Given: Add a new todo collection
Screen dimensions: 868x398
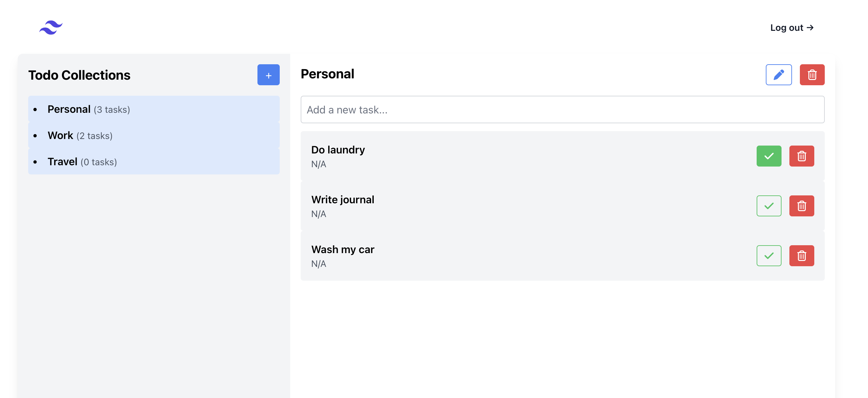Looking at the screenshot, I should coord(268,75).
